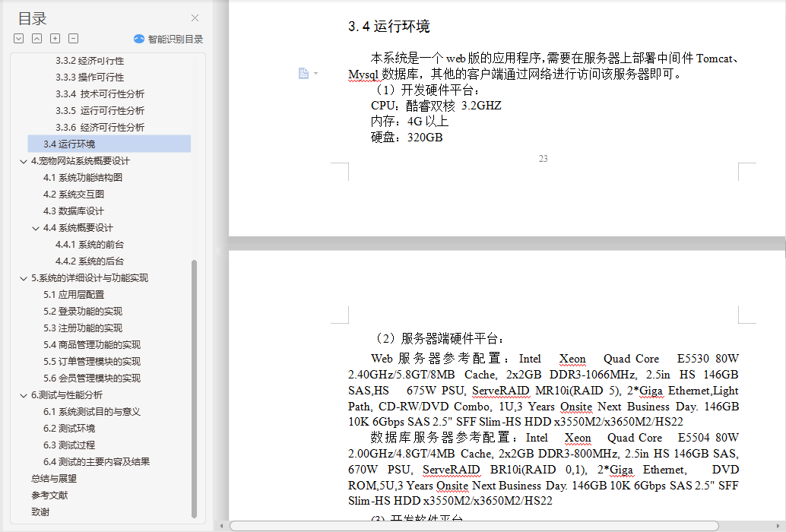Click the paragraph layout icon beside the text
This screenshot has height=532, width=786.
point(303,73)
